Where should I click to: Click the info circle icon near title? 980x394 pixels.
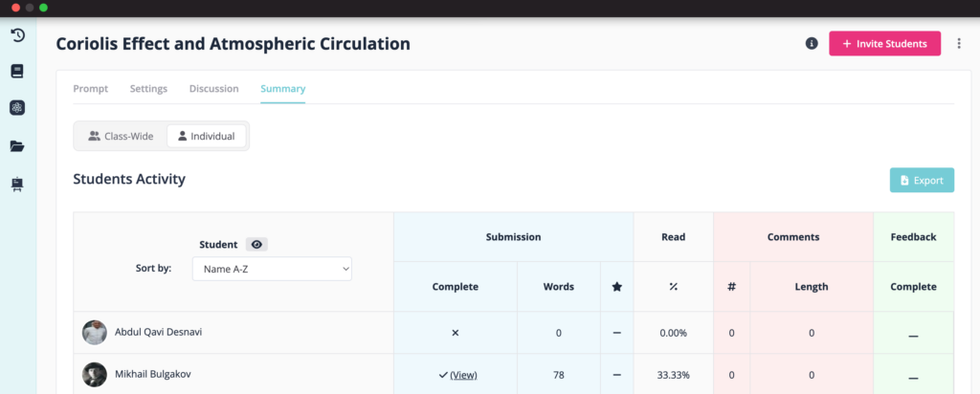pos(812,44)
